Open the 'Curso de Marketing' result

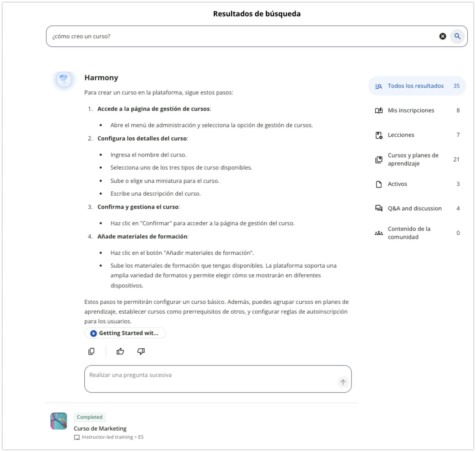click(x=100, y=428)
